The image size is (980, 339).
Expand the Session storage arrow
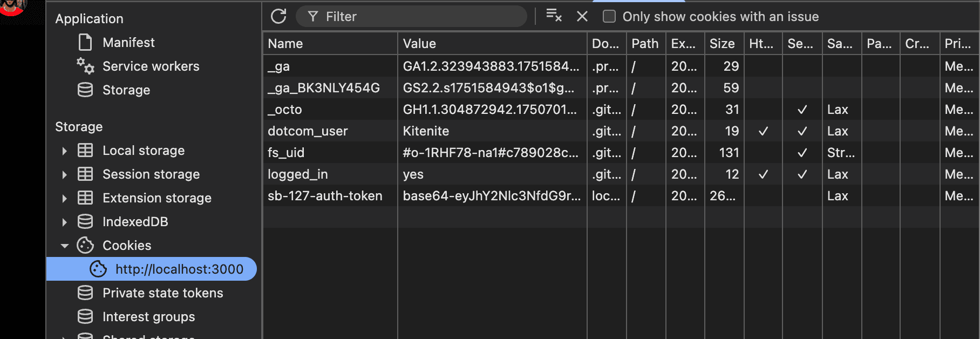coord(64,174)
